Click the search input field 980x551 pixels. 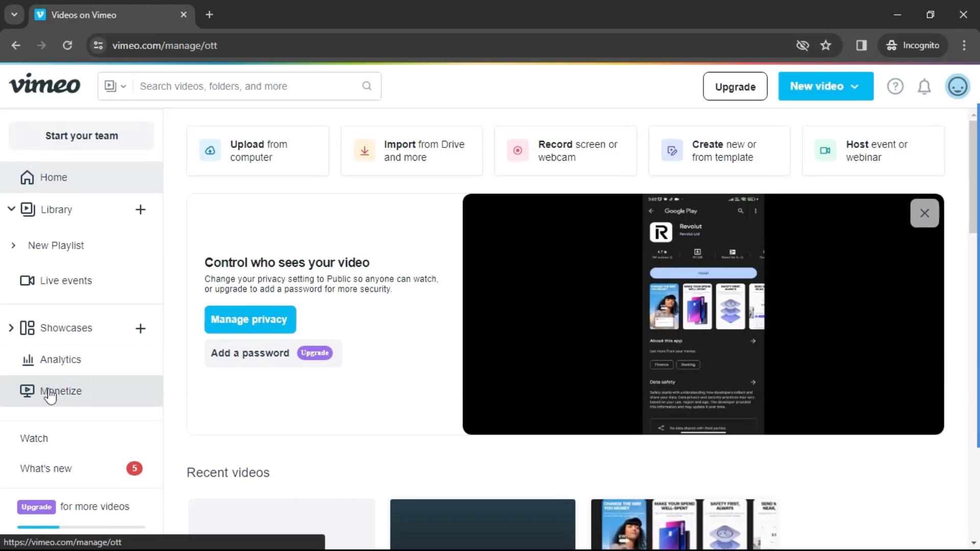point(239,86)
